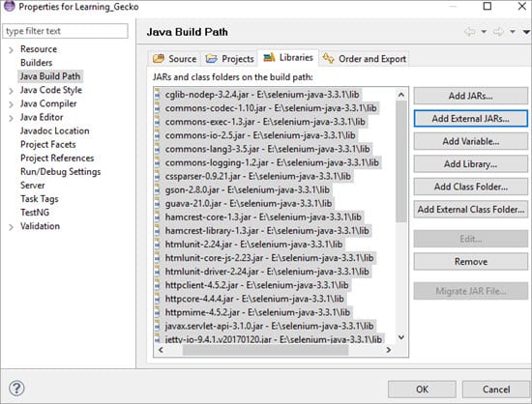Click jar icon beside cssparser-0.9.21.jar

[157, 176]
